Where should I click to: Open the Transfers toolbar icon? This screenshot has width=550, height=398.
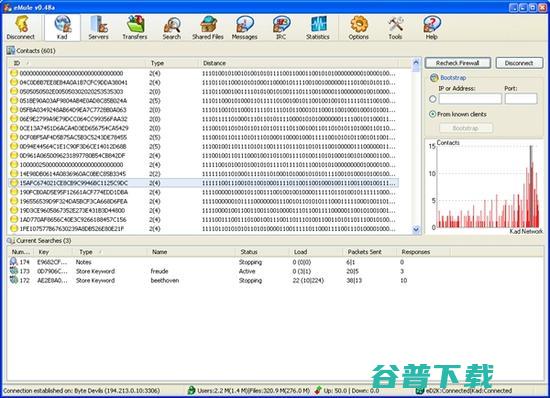click(x=135, y=28)
